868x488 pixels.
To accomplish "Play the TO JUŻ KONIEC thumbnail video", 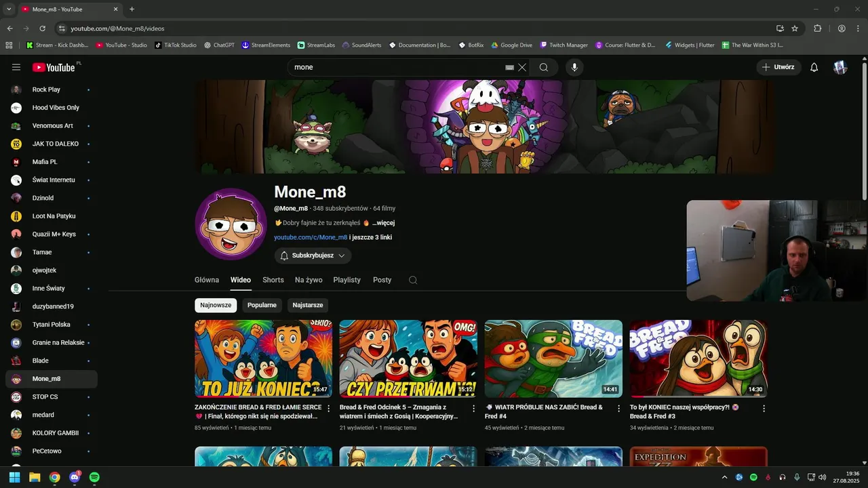I will (263, 359).
